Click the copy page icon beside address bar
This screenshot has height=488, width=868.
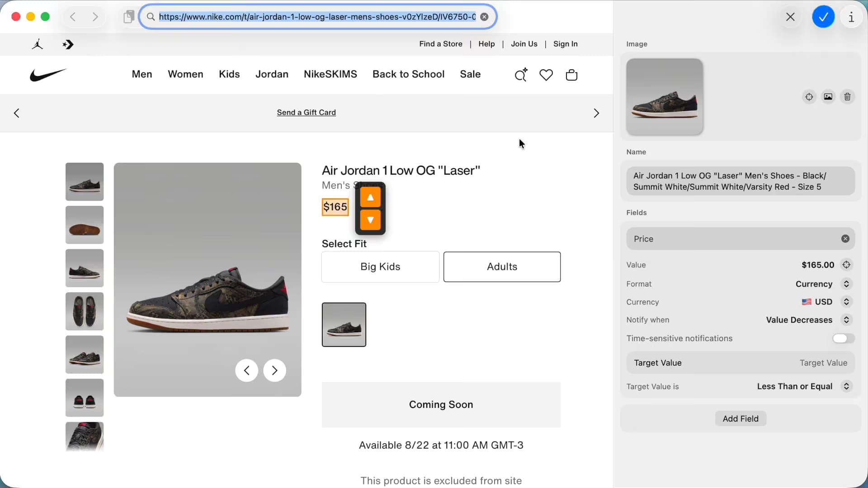129,17
